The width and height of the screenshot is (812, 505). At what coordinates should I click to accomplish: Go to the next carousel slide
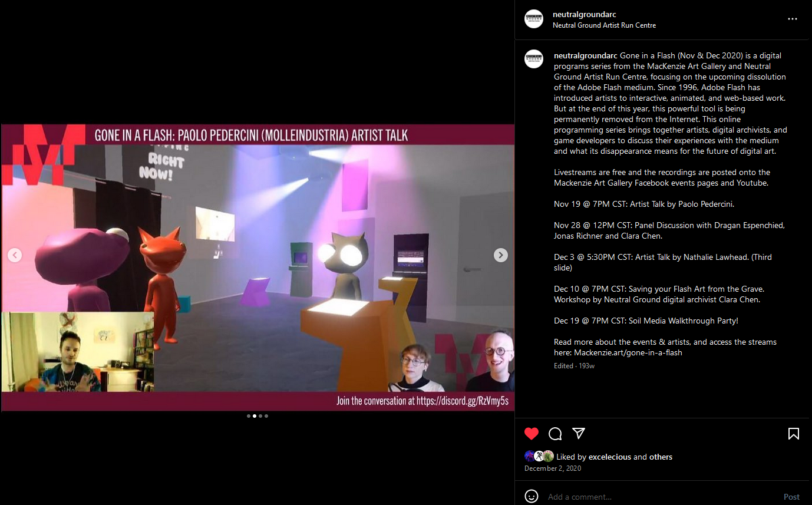click(x=500, y=255)
